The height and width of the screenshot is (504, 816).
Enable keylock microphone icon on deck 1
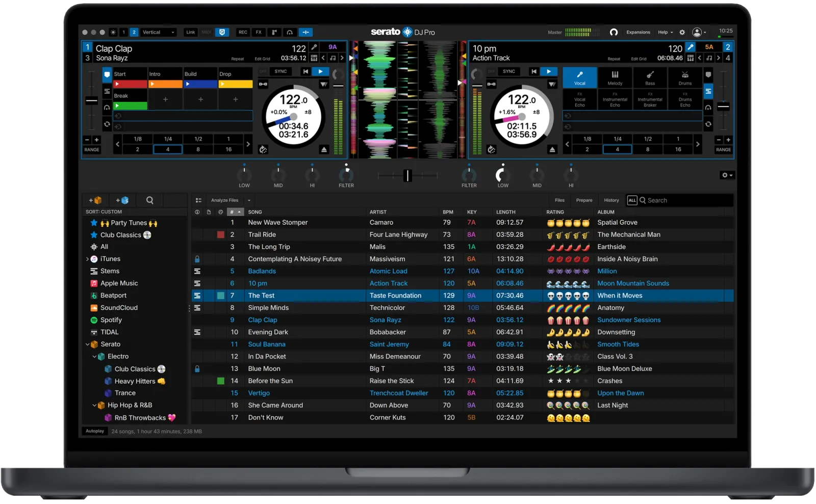click(314, 47)
